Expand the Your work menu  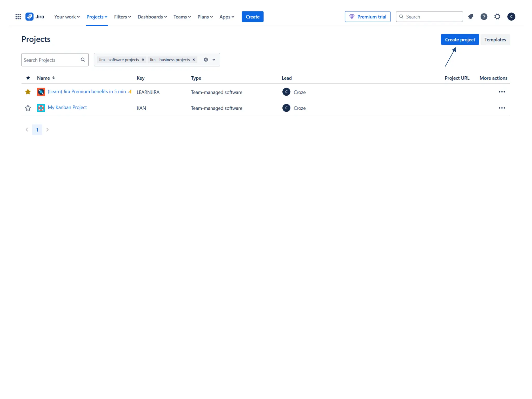click(x=67, y=17)
